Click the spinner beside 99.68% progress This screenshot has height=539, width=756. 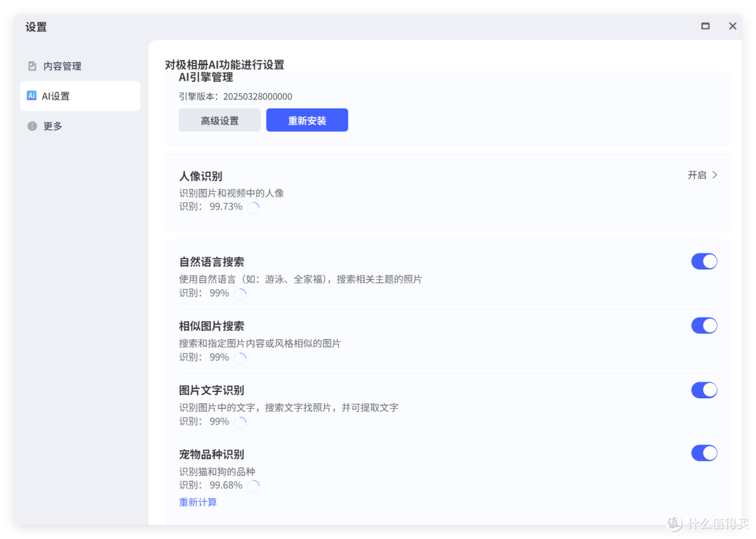(x=253, y=486)
